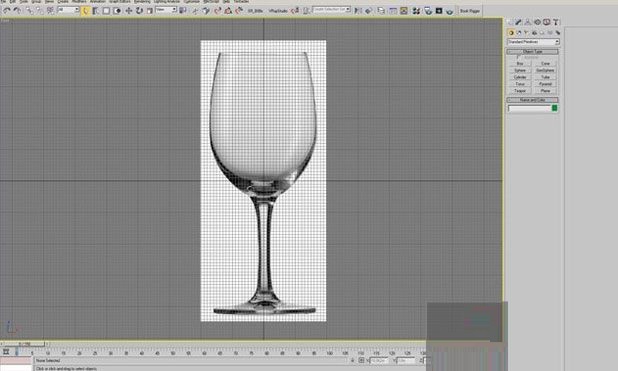Screen dimensions: 618x371
Task: Switch to the Create panel tab
Action: click(510, 22)
